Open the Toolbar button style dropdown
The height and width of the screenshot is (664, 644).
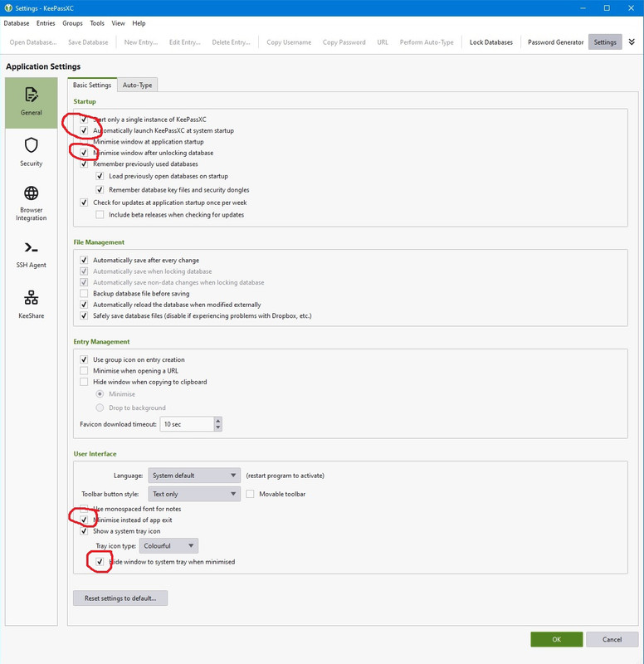coord(194,494)
